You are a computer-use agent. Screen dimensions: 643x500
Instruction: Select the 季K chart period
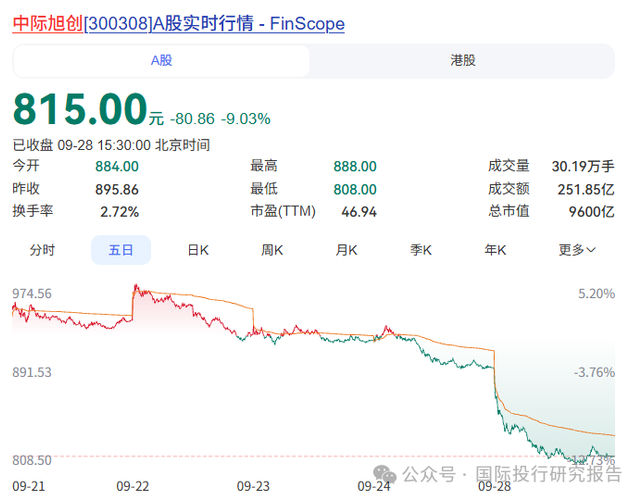click(421, 250)
